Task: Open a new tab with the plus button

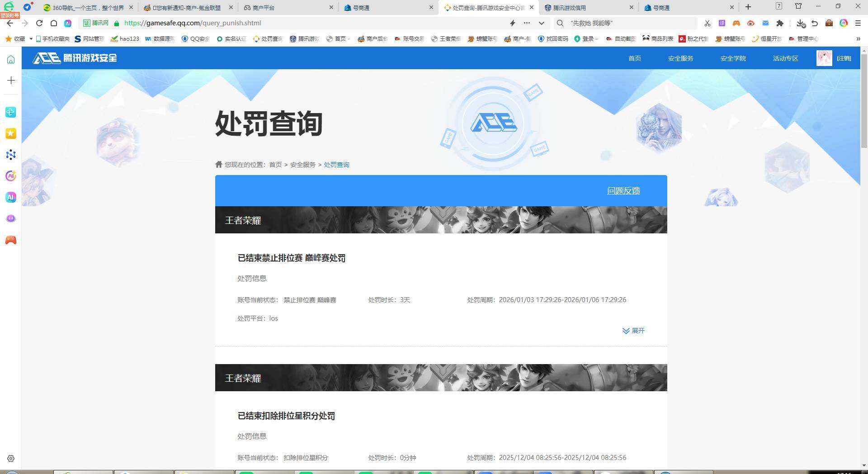Action: click(x=748, y=7)
